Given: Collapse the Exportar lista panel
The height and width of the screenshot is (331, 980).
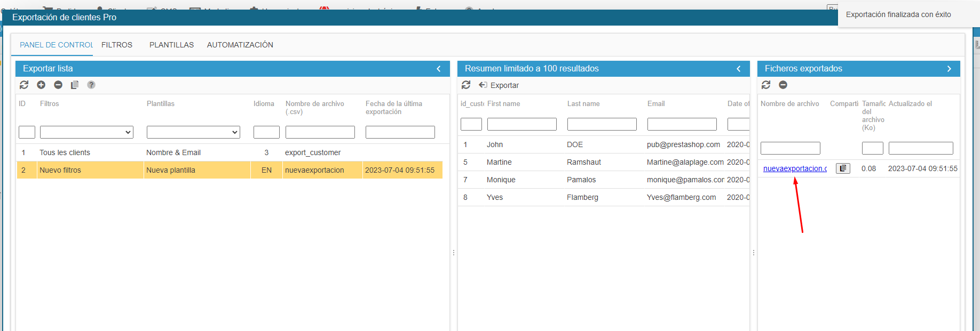Looking at the screenshot, I should coord(439,69).
